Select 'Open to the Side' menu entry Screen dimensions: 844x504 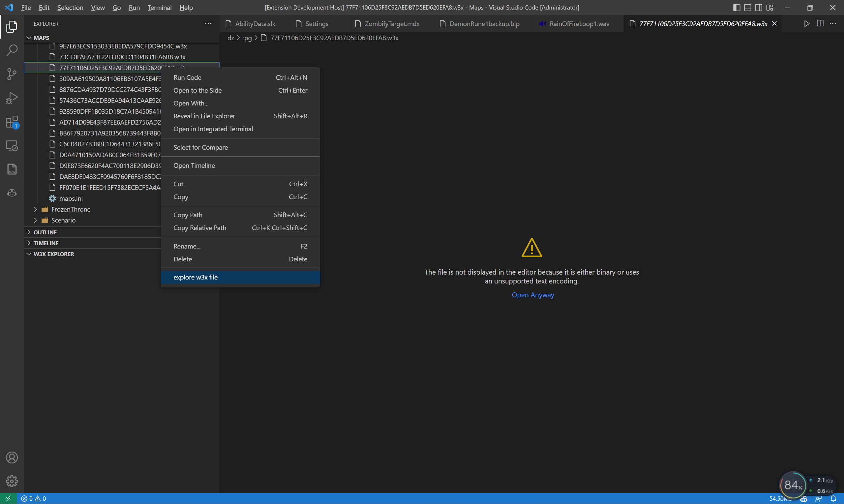pyautogui.click(x=240, y=90)
